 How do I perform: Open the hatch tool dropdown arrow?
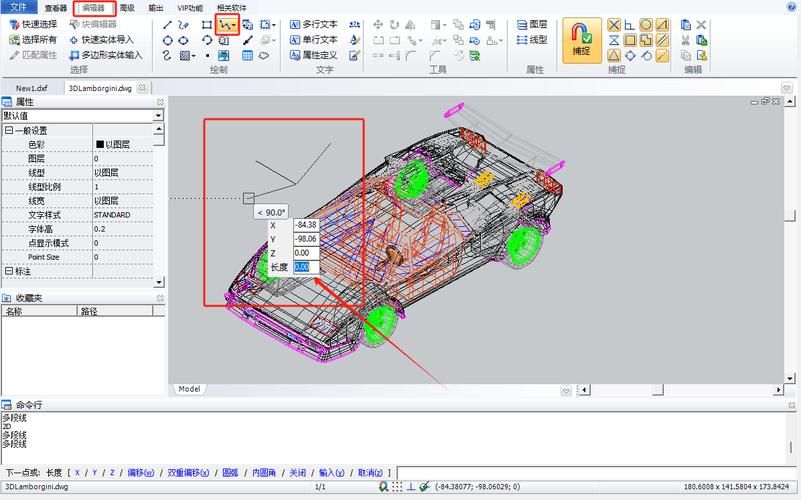pyautogui.click(x=193, y=55)
